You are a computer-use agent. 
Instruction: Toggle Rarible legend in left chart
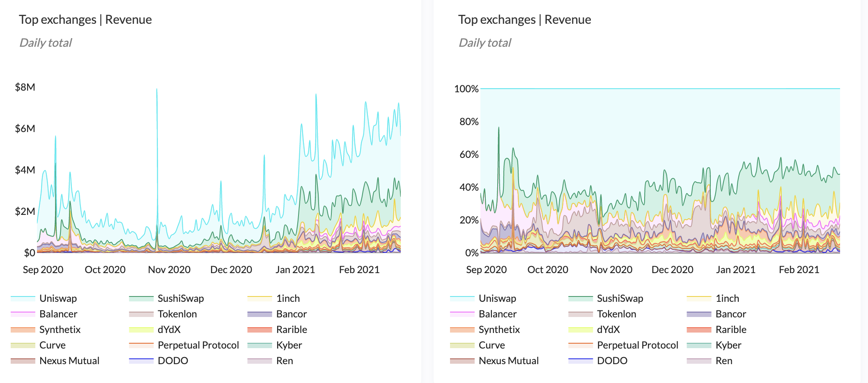point(277,330)
